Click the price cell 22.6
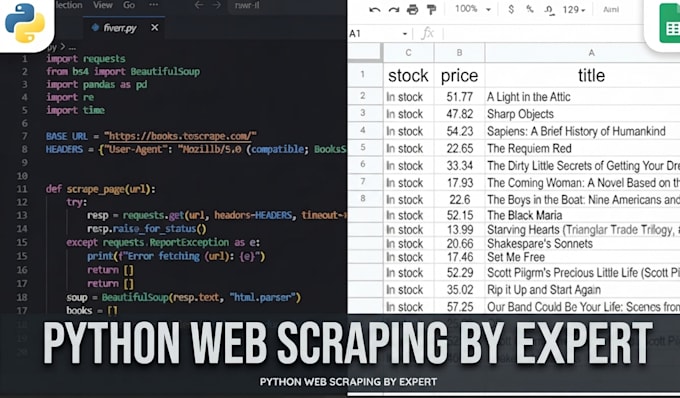This screenshot has height=398, width=680. (x=459, y=199)
